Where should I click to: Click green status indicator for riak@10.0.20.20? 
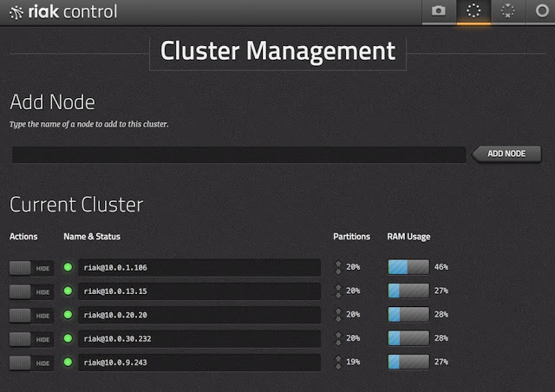point(68,315)
